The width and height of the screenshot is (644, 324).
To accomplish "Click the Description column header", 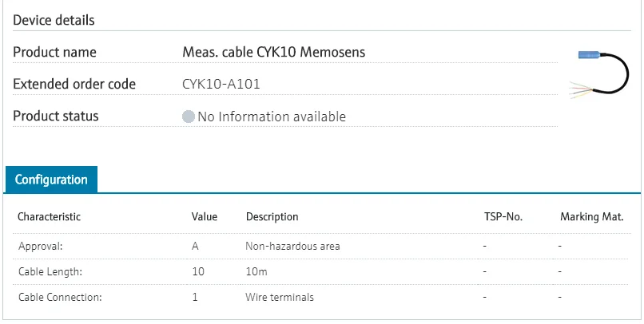I will tap(272, 216).
